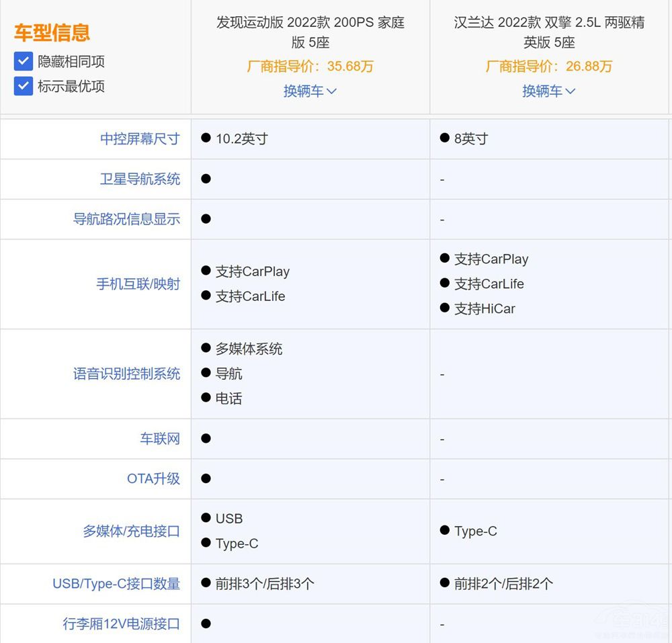Toggle the 隐藏相同项 checkbox
The width and height of the screenshot is (672, 643).
click(x=24, y=62)
